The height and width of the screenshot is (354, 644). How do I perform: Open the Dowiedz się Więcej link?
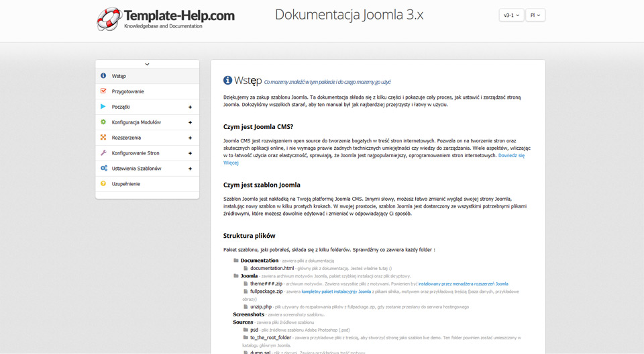(511, 155)
